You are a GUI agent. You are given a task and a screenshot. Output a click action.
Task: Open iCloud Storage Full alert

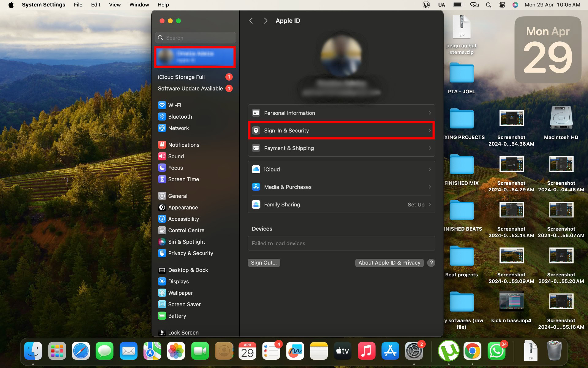(x=195, y=77)
